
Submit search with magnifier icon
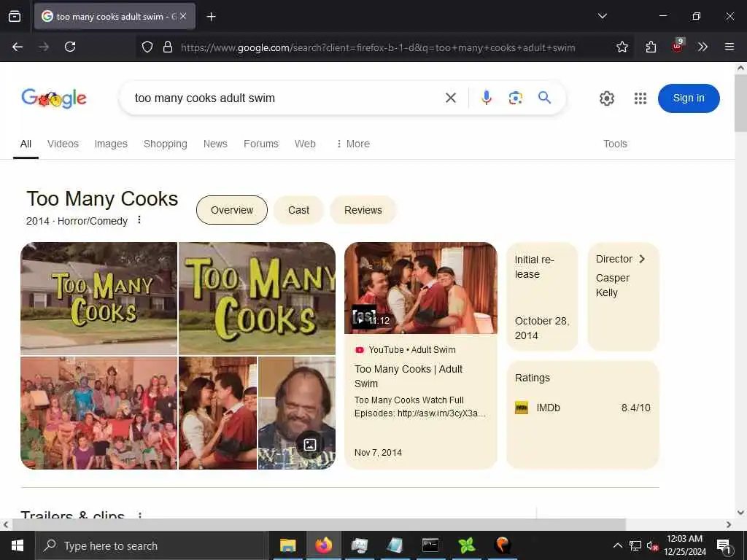tap(544, 98)
